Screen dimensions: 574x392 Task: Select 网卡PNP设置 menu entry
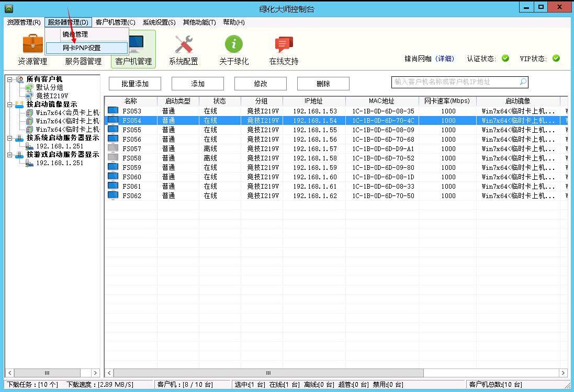pos(82,48)
